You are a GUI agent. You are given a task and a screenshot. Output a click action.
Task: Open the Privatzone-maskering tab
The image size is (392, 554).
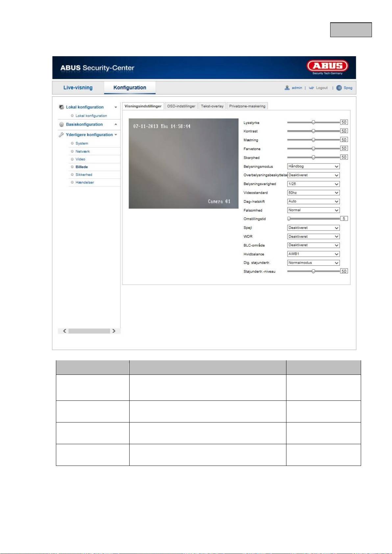tap(247, 106)
